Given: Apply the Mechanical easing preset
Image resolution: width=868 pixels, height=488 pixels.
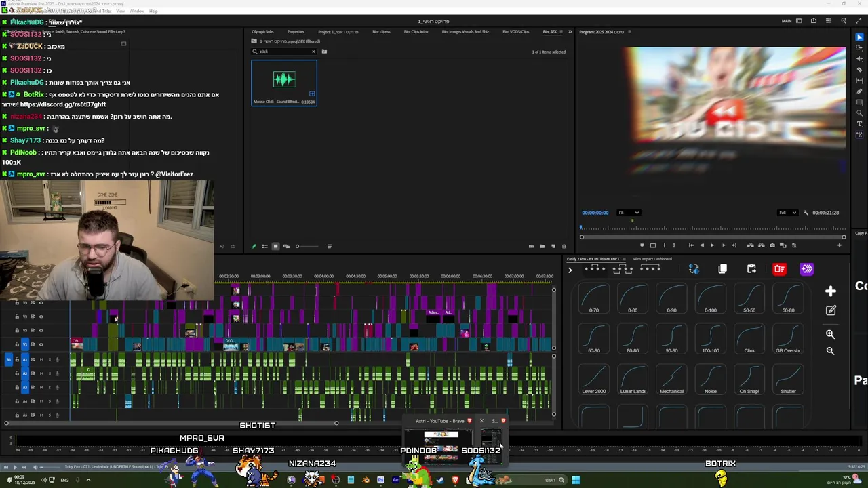Looking at the screenshot, I should click(671, 380).
